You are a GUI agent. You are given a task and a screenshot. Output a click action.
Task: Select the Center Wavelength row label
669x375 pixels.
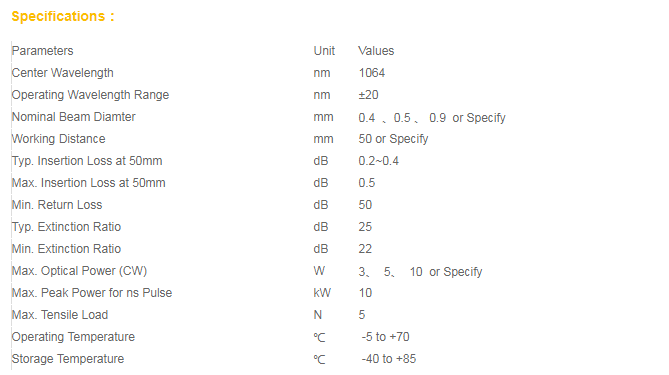click(x=63, y=73)
